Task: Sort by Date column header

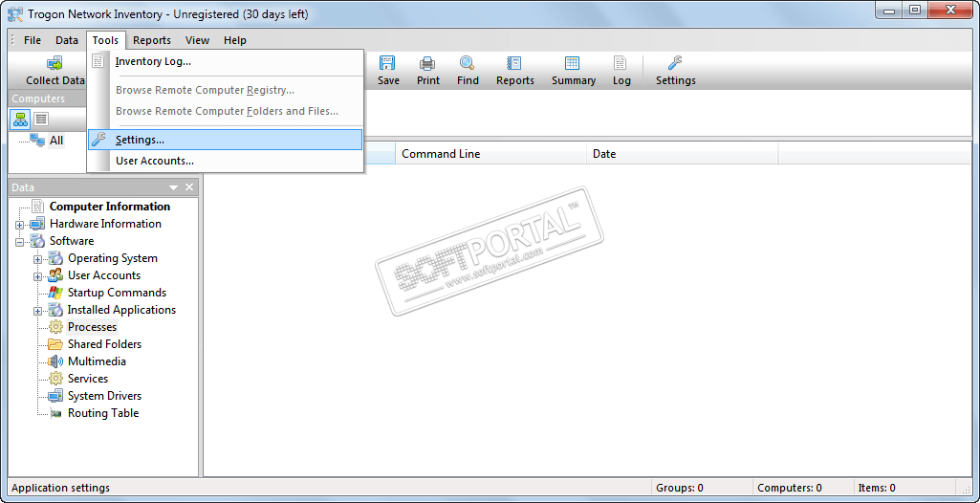Action: [682, 154]
